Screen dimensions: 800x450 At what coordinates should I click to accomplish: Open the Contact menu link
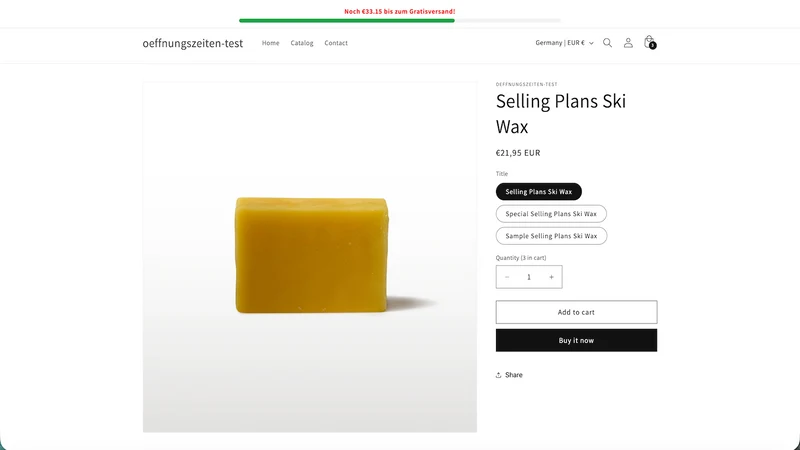tap(336, 43)
